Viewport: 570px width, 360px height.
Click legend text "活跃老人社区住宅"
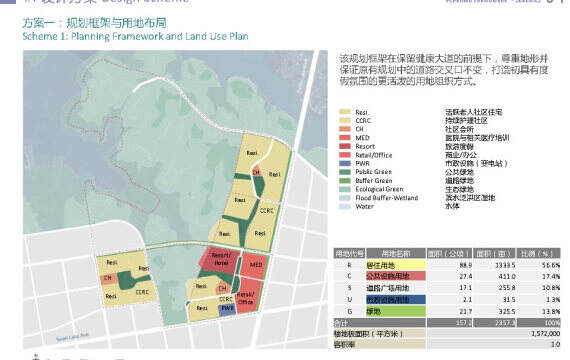click(x=474, y=112)
